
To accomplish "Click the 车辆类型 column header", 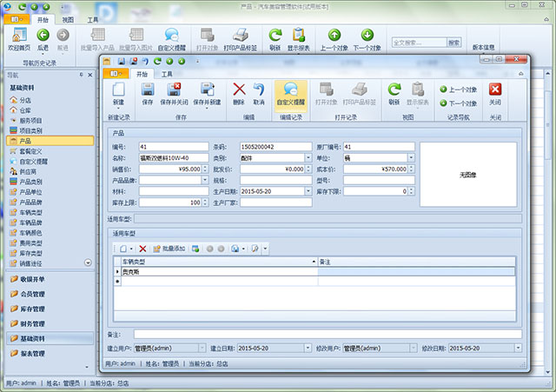I will 220,262.
